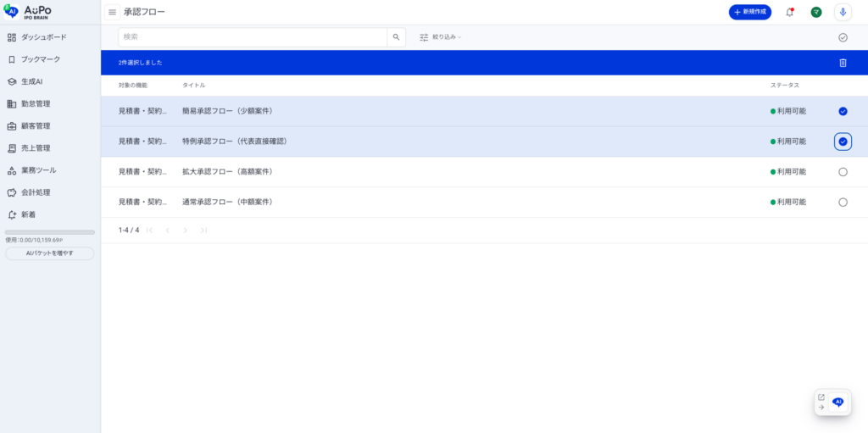Select the 拡大承認フロー(高額案件) row checkbox
The width and height of the screenshot is (868, 433).
[x=843, y=172]
